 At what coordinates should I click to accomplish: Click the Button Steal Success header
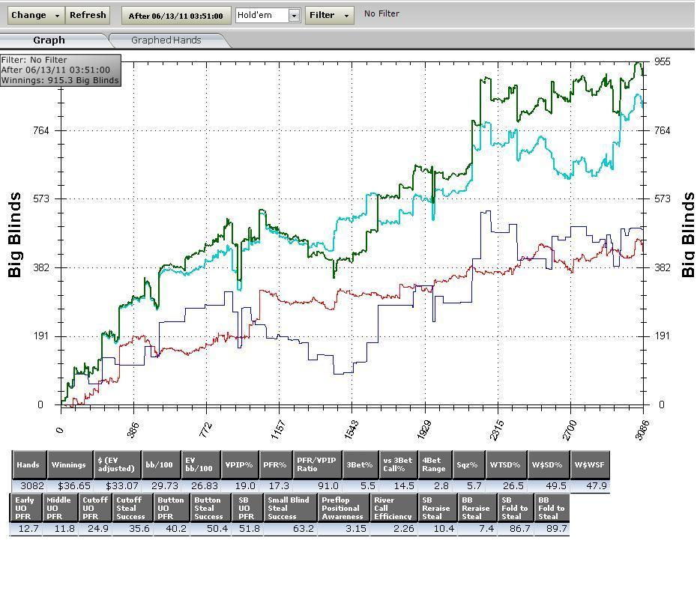208,508
